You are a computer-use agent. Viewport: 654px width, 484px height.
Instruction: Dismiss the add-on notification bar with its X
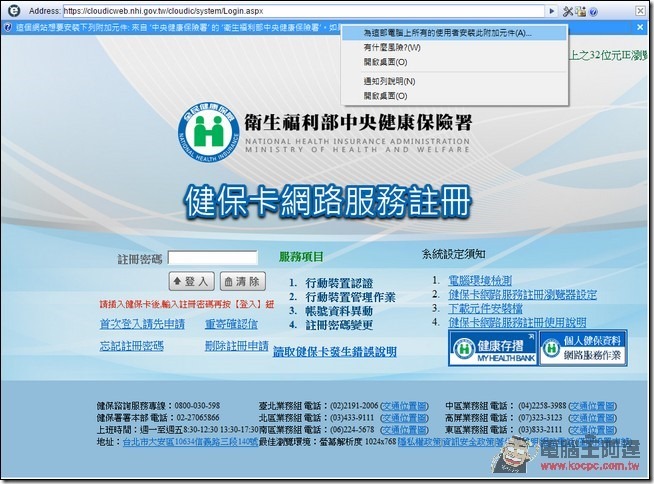click(640, 27)
